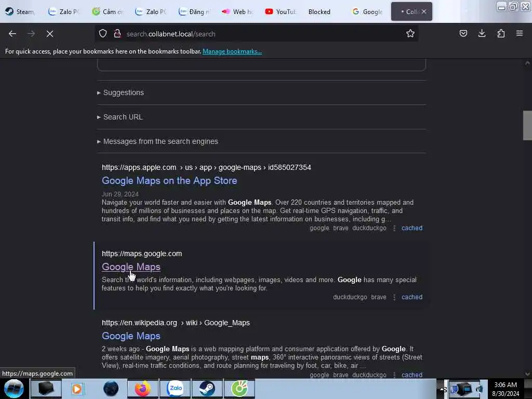Open the Extensions puzzle icon

pos(501,34)
